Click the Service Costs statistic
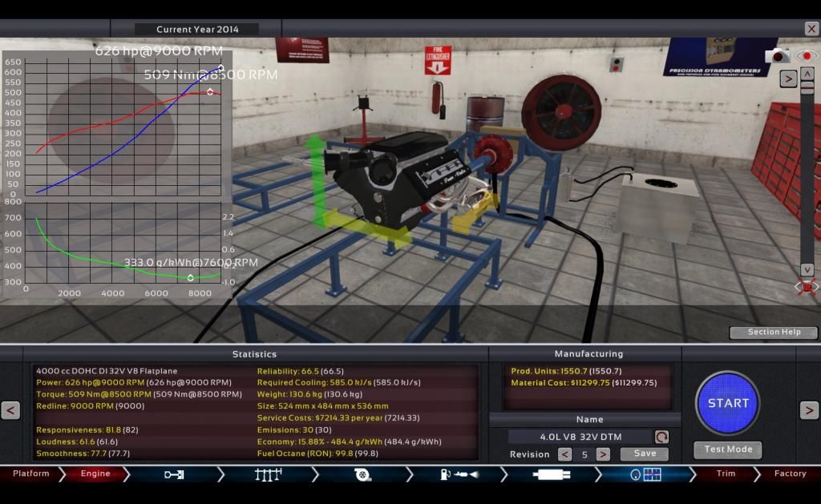Image resolution: width=821 pixels, height=504 pixels. coord(338,417)
